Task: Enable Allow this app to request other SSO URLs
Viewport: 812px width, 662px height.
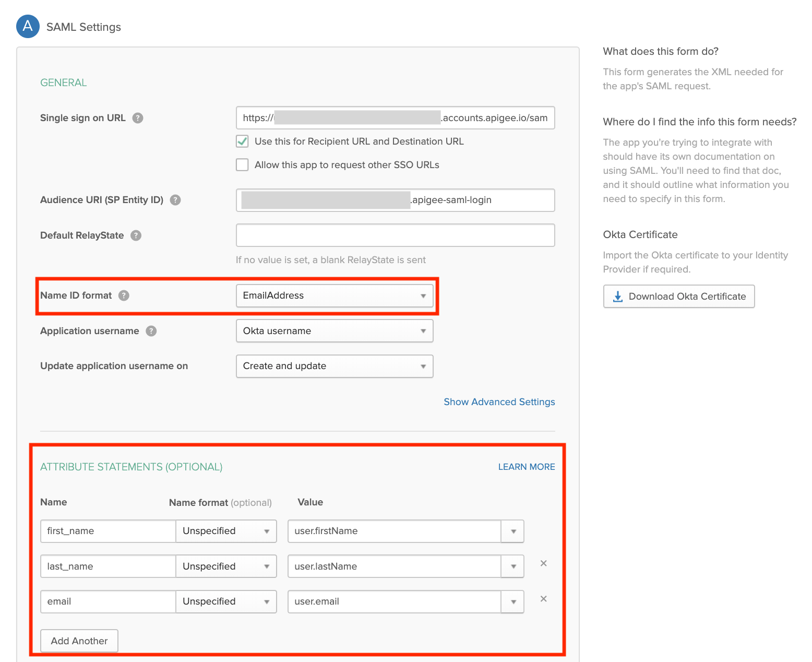Action: point(242,165)
